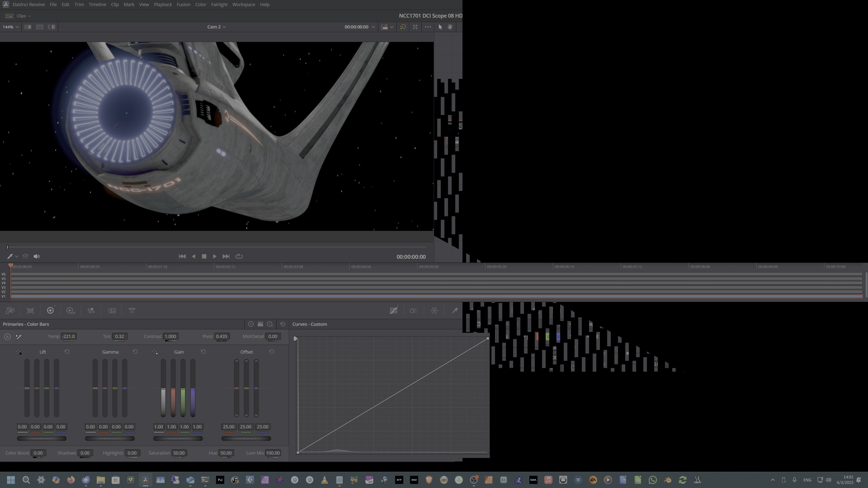The height and width of the screenshot is (488, 868).
Task: Pick white balance with the eyedropper
Action: pos(19,336)
